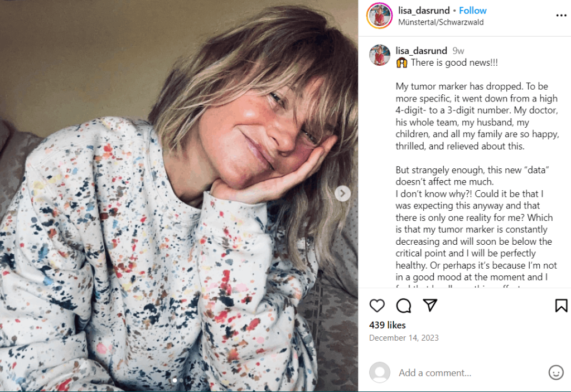Open comments with the speech bubble icon
Image resolution: width=571 pixels, height=392 pixels.
[x=404, y=306]
